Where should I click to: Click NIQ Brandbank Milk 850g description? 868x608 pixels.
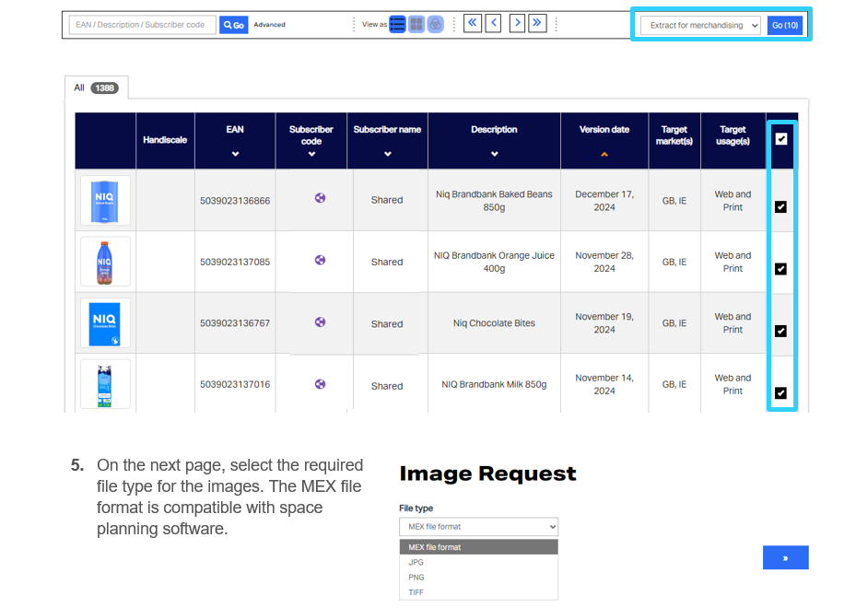[494, 384]
